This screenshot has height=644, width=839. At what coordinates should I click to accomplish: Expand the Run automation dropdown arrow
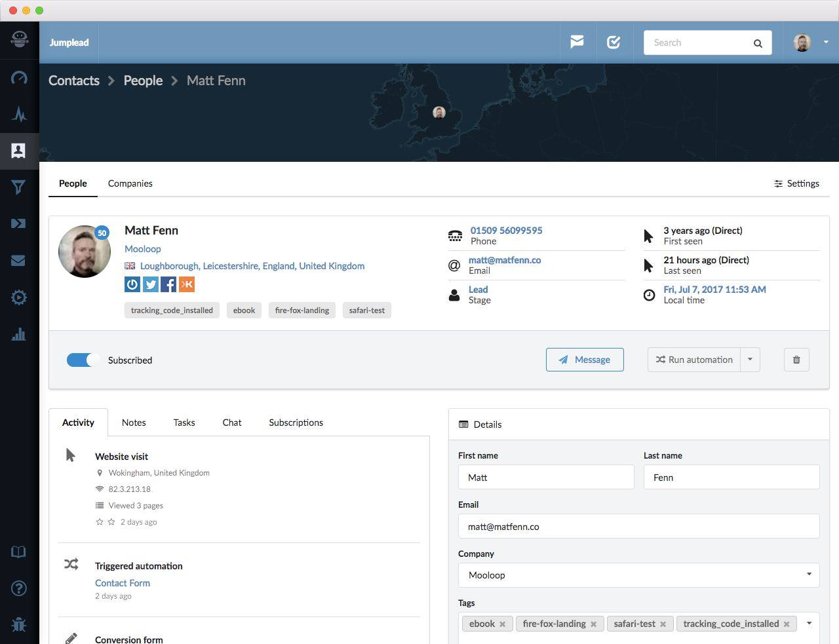[x=750, y=360]
